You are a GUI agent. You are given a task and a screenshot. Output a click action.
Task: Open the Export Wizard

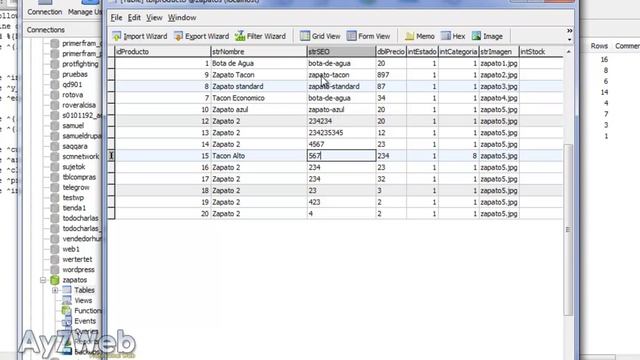point(201,36)
